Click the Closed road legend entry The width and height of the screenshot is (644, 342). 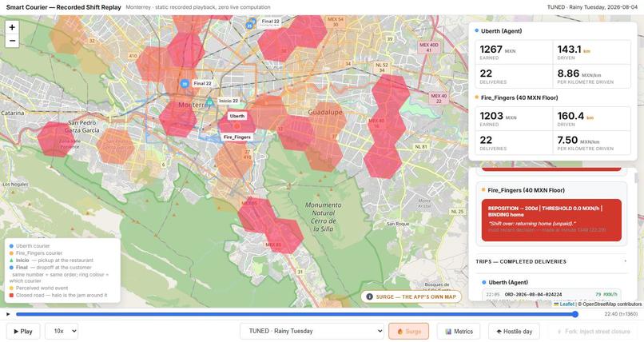coord(58,295)
